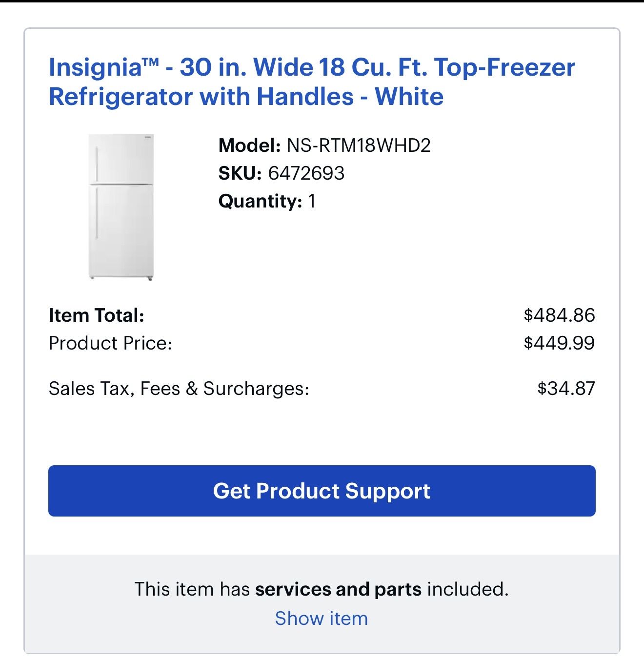The image size is (644, 663).
Task: Click the Sales Tax, Fees & Surcharges label
Action: pos(179,389)
